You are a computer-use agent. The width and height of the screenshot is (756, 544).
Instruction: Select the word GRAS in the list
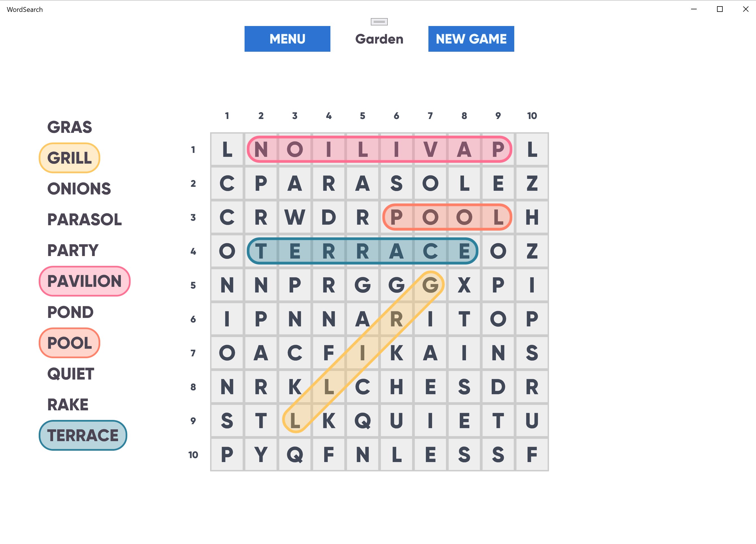click(x=69, y=127)
